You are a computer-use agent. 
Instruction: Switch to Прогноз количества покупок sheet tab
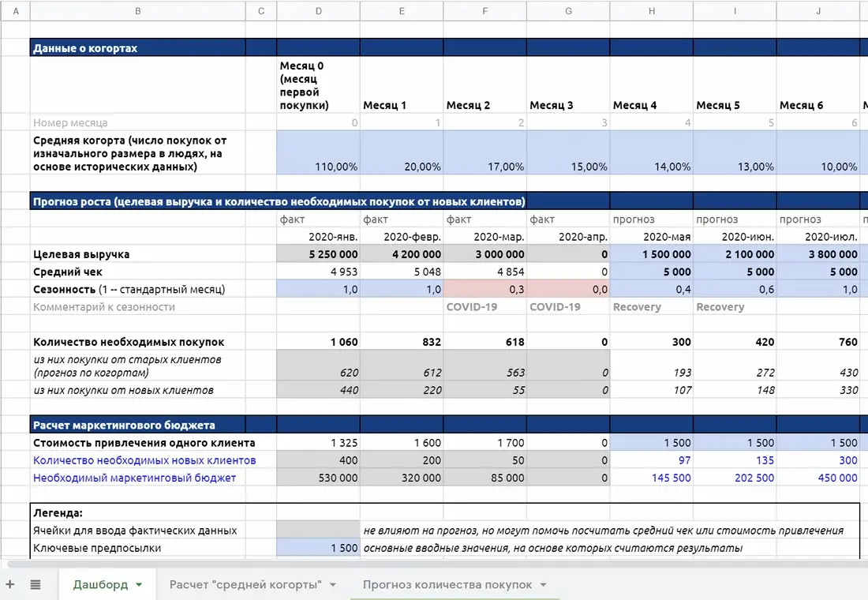click(447, 584)
